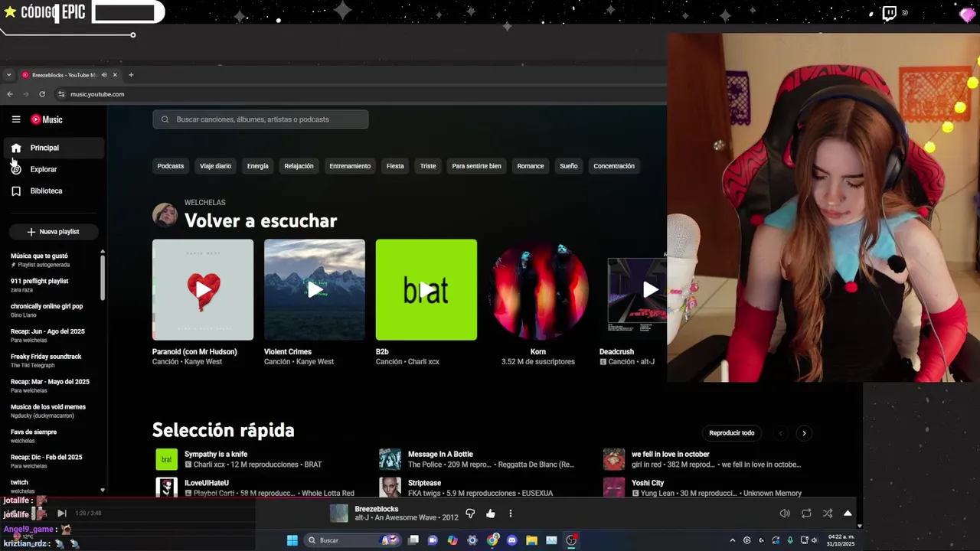Toggle shuffle in player bar

[x=828, y=514]
